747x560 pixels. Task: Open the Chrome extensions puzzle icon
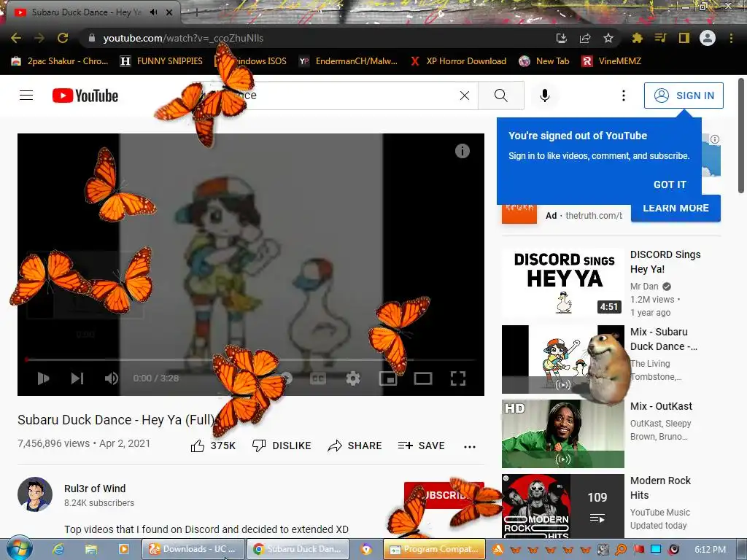637,38
